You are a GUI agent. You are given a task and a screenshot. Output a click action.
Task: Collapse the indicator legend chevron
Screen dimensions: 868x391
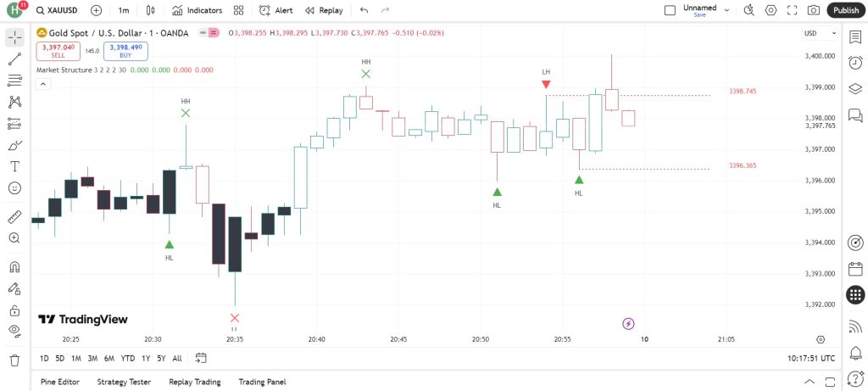(42, 84)
